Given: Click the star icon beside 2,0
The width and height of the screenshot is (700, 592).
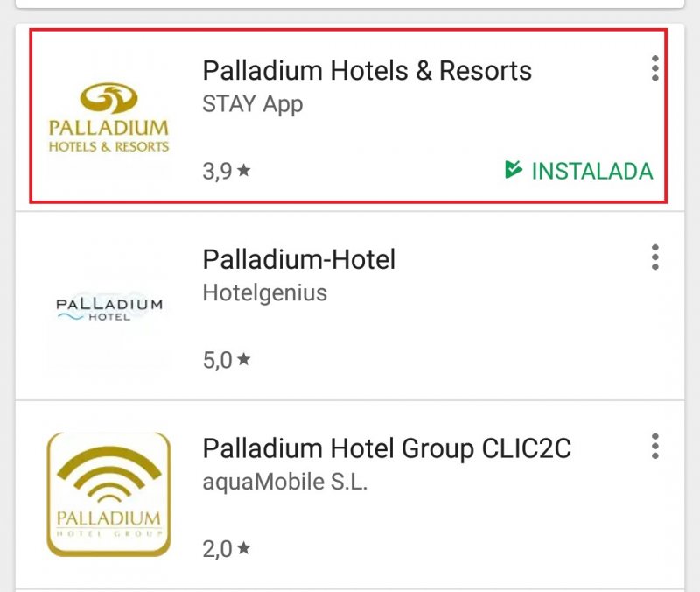Looking at the screenshot, I should coord(244,547).
